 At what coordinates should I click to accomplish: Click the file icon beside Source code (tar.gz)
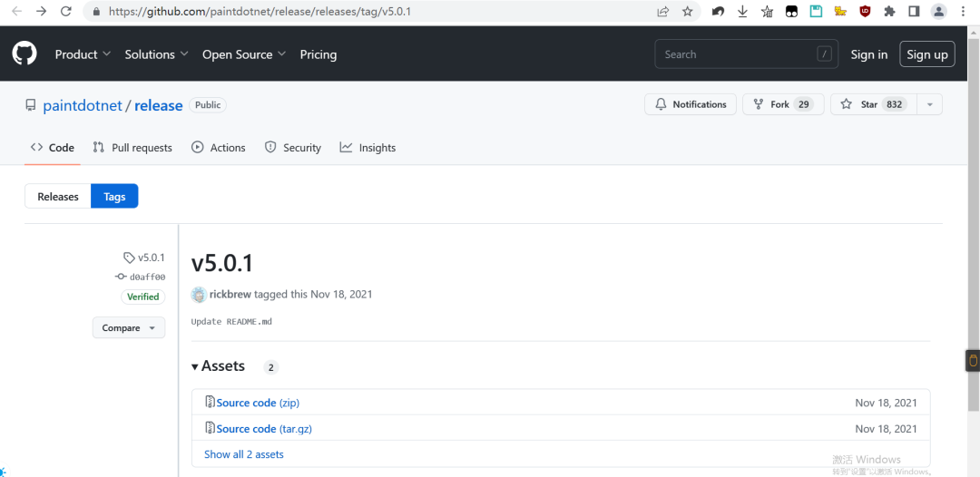click(x=210, y=428)
